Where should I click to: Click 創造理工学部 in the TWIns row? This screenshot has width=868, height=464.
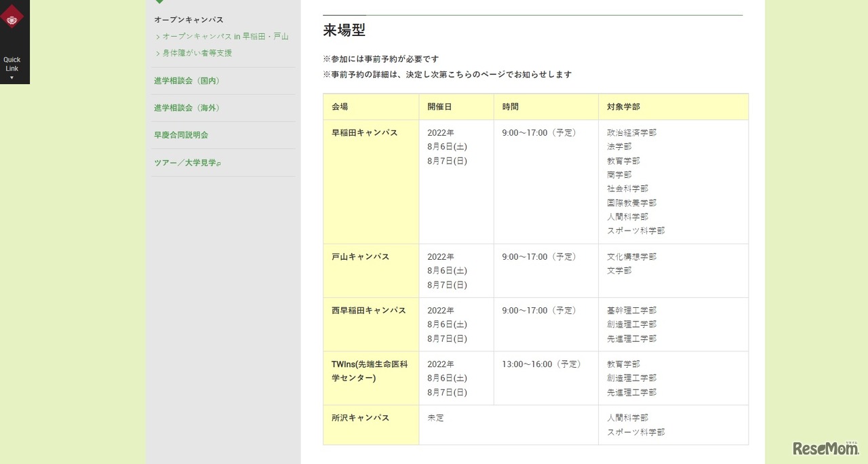point(631,378)
